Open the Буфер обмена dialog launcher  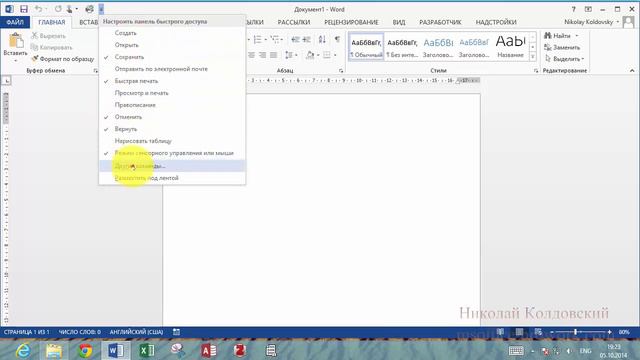(96, 71)
